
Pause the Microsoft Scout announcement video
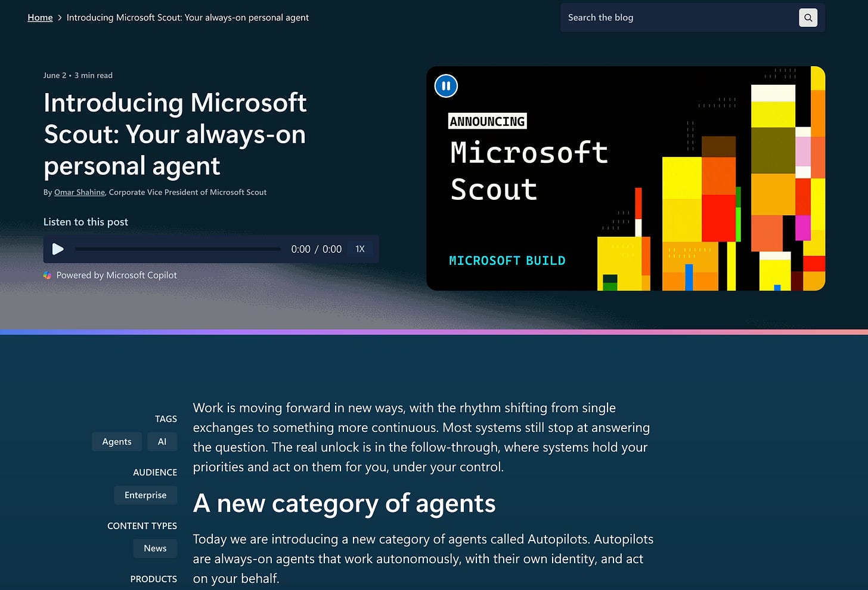[446, 86]
